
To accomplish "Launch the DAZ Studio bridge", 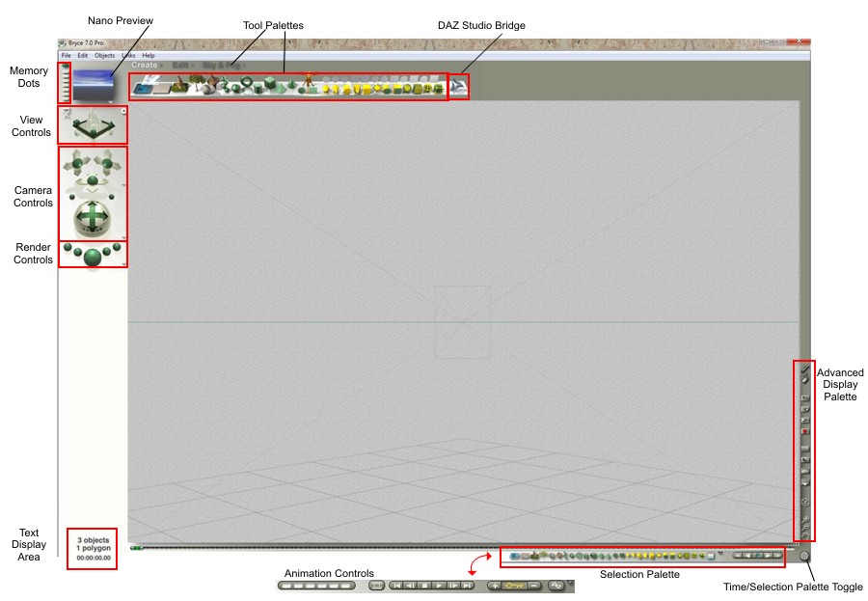I will (x=460, y=87).
